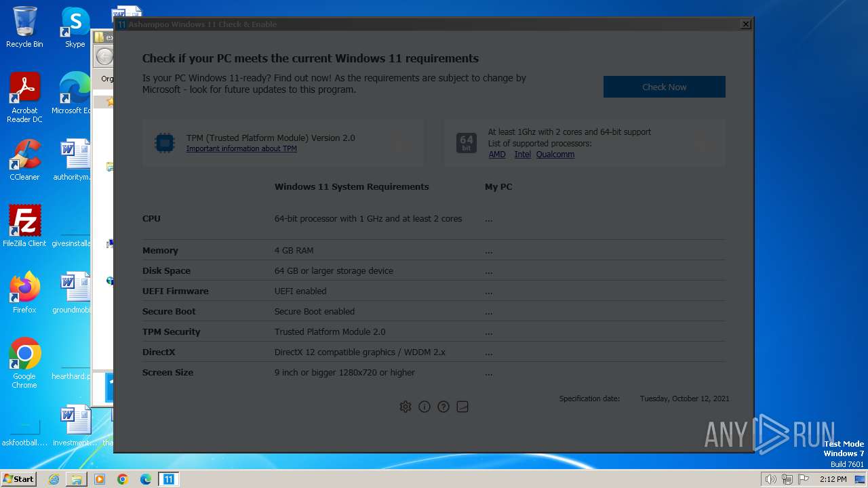
Task: Click the 'Trusted Platform Module 2.0' text
Action: (330, 332)
